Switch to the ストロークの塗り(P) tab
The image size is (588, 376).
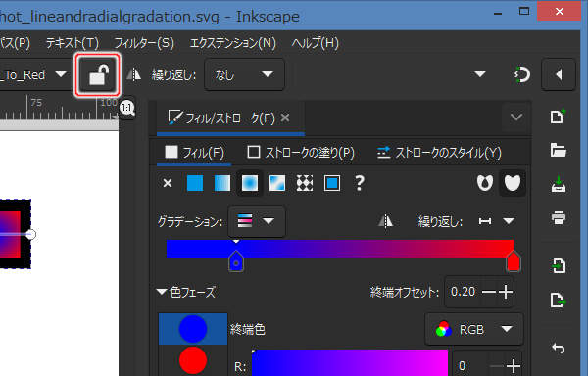(x=301, y=153)
